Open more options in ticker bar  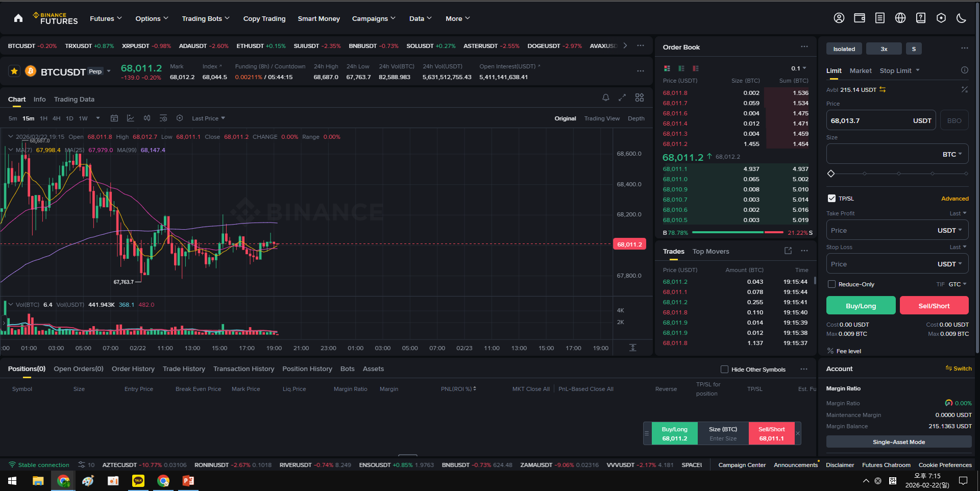641,45
